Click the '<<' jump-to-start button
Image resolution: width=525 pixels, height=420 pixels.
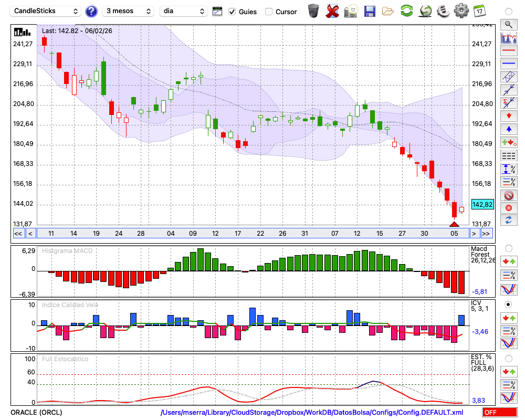click(x=18, y=233)
